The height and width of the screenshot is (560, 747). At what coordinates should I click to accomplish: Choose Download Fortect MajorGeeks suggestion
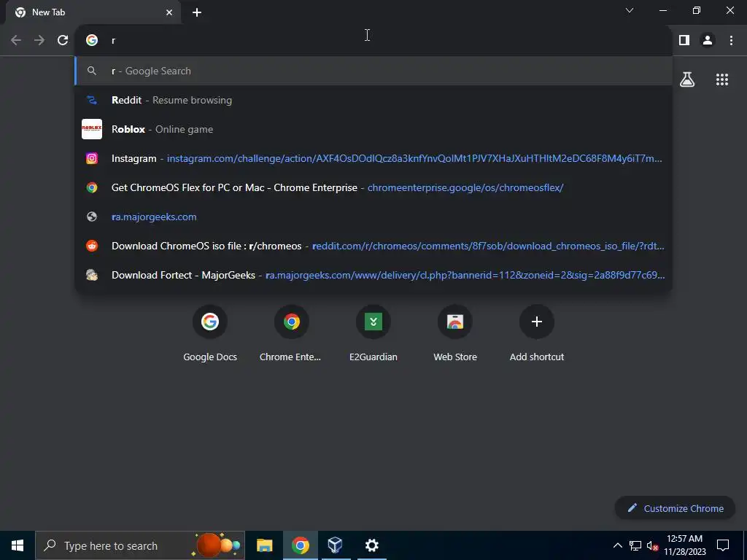pyautogui.click(x=373, y=275)
